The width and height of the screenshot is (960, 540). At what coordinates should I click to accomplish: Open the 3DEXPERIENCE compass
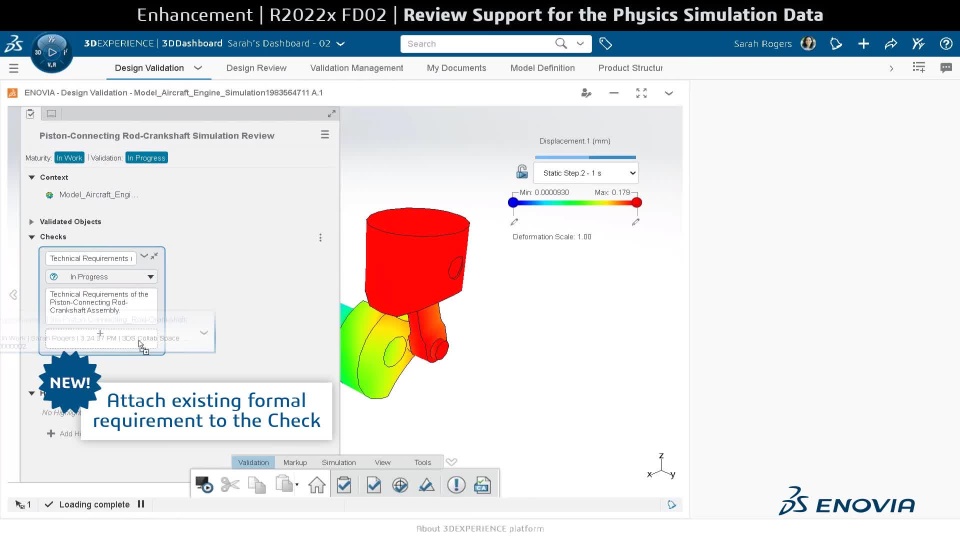pos(52,53)
